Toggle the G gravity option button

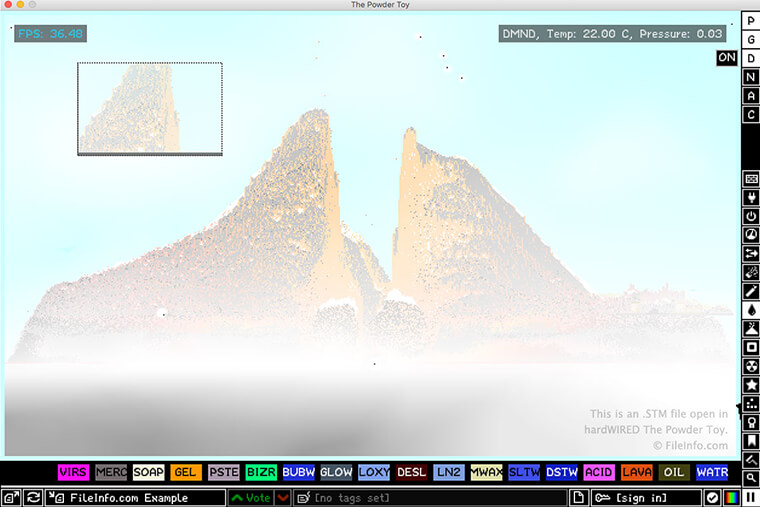(x=750, y=40)
